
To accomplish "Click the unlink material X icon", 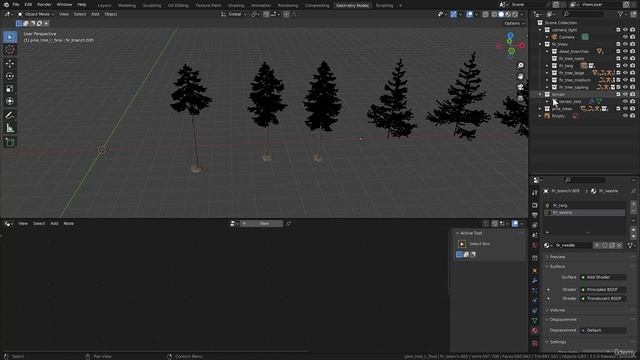I will 619,245.
